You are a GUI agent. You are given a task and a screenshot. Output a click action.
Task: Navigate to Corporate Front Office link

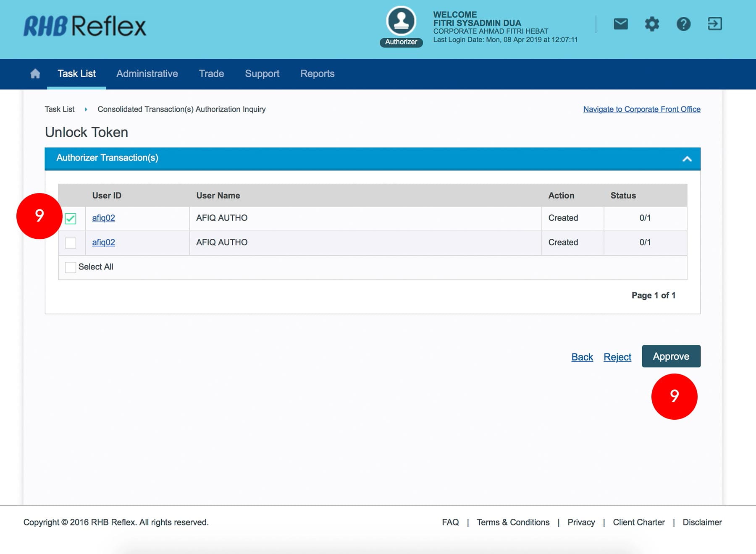click(641, 110)
